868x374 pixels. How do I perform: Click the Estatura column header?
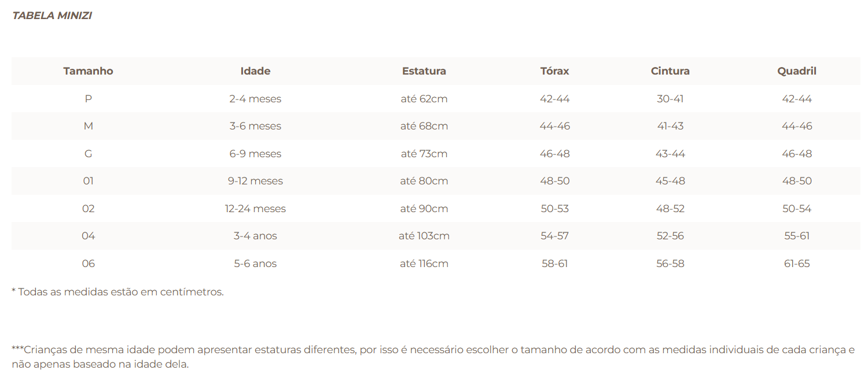click(x=424, y=71)
